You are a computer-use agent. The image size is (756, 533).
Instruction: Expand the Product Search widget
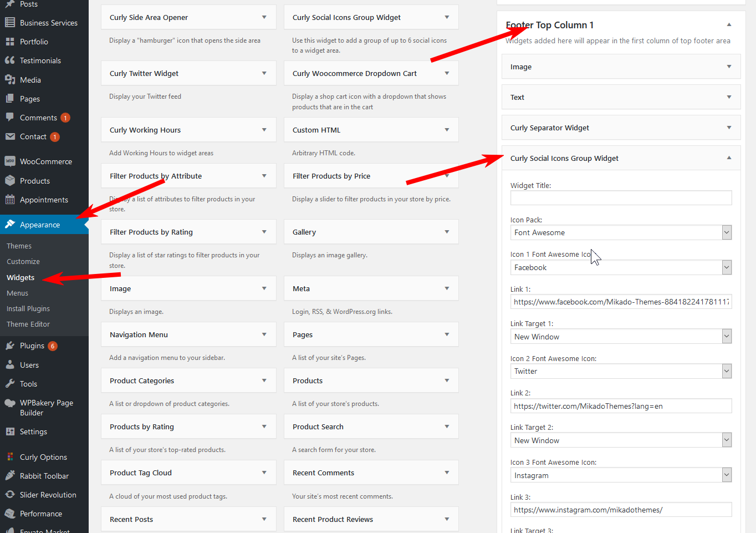tap(447, 427)
